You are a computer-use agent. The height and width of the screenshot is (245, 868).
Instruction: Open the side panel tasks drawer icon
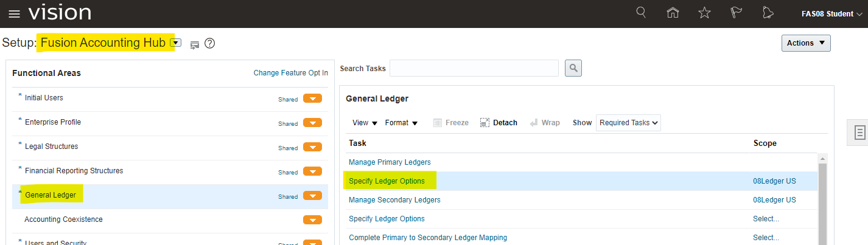coord(859,133)
